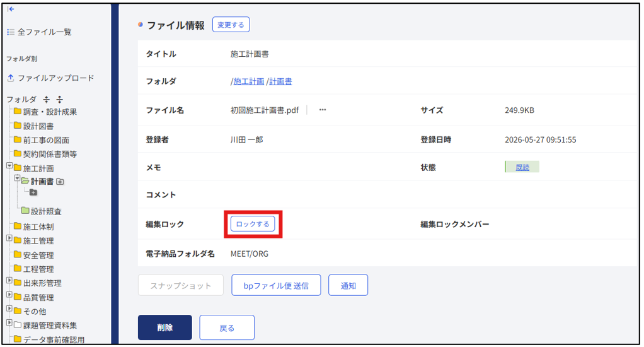The image size is (644, 347).
Task: Click the 既読 status link
Action: [x=522, y=167]
